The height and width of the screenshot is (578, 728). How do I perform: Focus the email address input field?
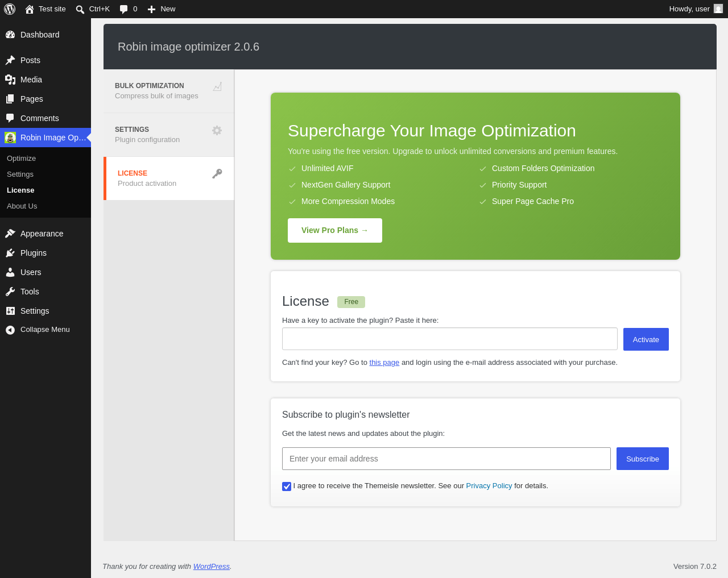click(x=446, y=459)
